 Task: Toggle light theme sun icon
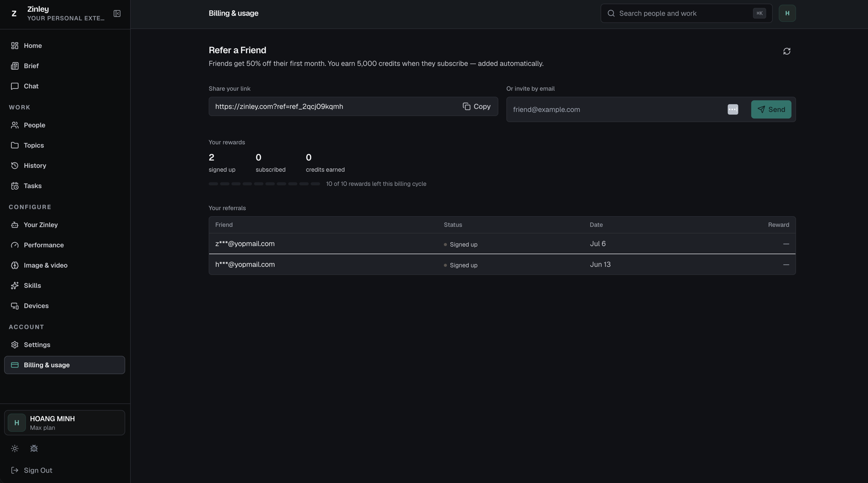pyautogui.click(x=15, y=448)
